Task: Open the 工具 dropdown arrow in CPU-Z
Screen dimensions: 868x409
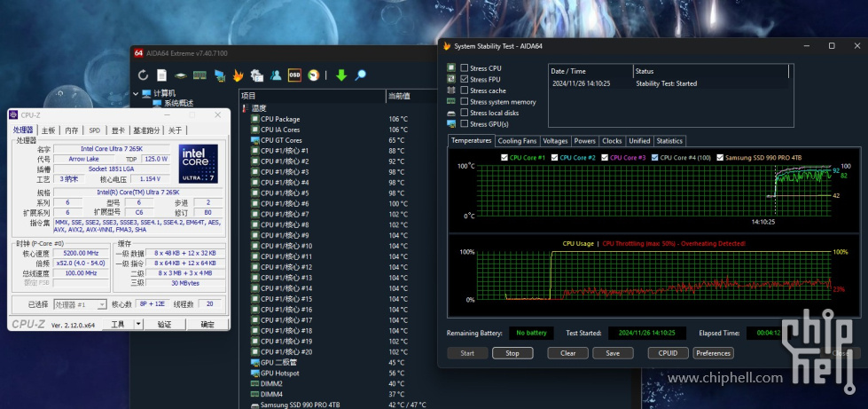Action: tap(137, 324)
